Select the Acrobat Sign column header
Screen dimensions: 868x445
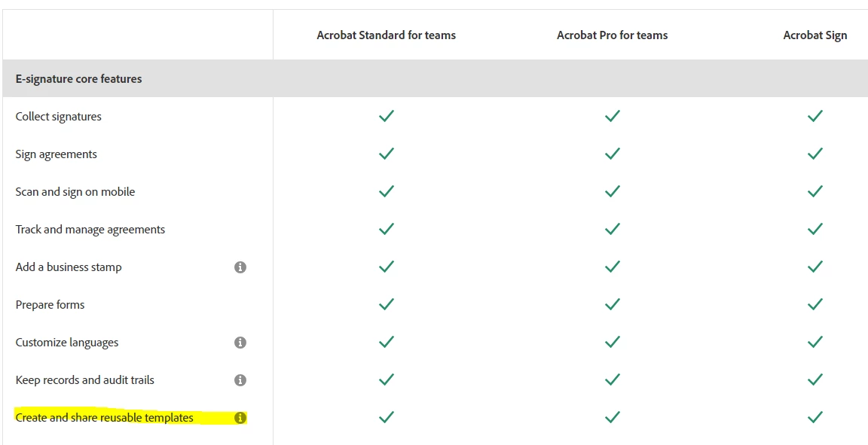point(815,35)
